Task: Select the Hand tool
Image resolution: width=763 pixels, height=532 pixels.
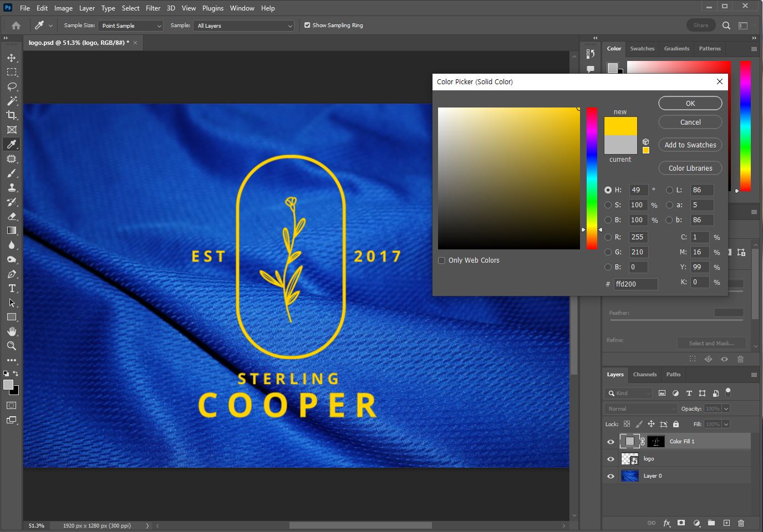Action: point(12,331)
